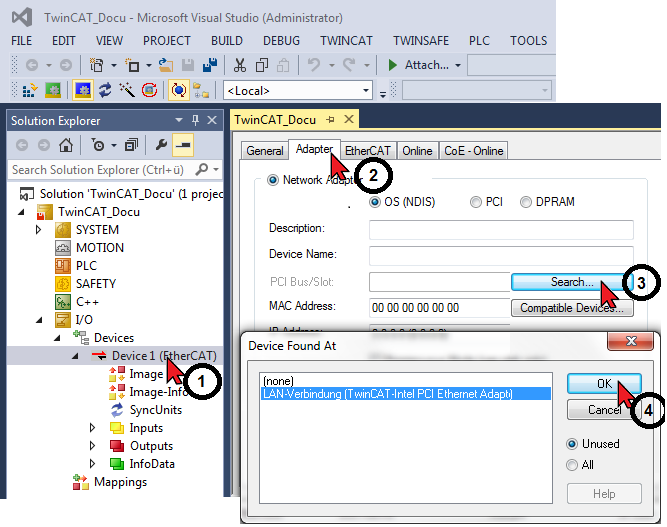Click the Device Name input field

tap(501, 255)
